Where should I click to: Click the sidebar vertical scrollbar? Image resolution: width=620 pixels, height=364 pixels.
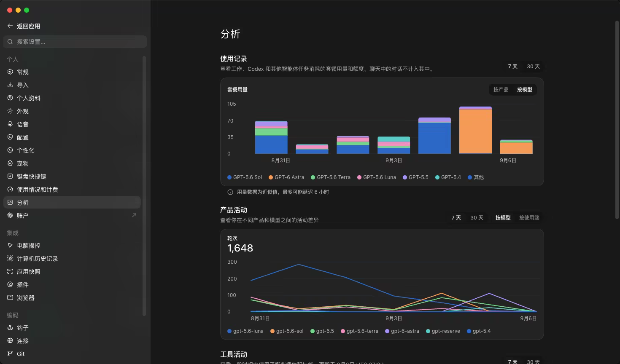pyautogui.click(x=144, y=185)
